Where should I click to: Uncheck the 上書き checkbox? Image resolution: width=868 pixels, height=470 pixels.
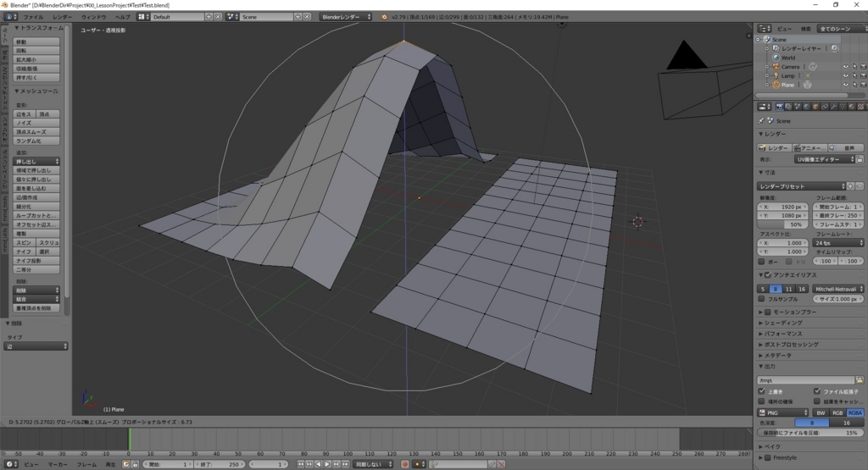tap(762, 391)
